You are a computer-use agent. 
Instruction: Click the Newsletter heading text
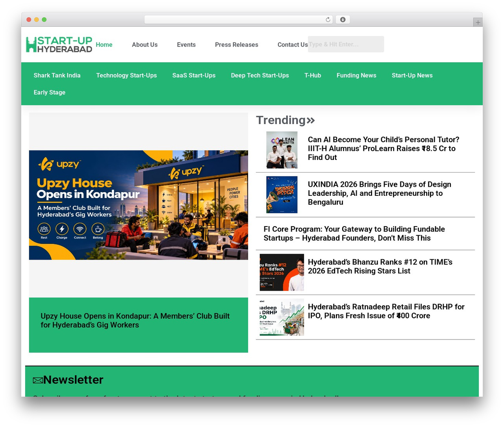(73, 380)
